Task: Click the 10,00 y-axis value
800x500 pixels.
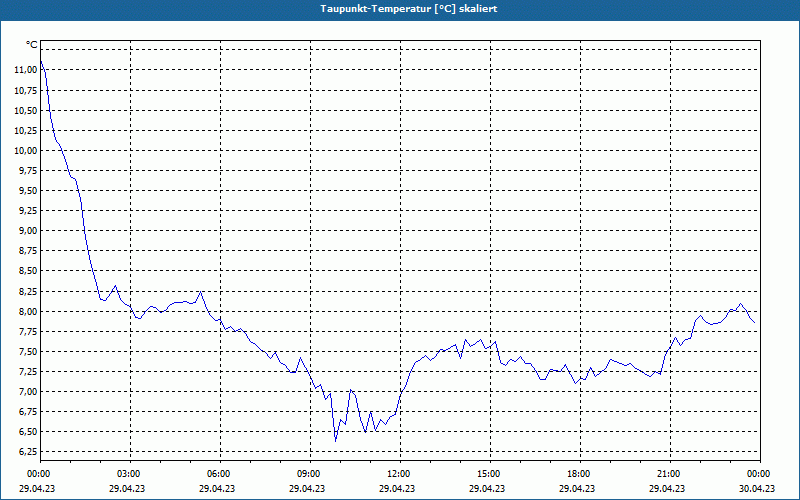Action: [26, 151]
